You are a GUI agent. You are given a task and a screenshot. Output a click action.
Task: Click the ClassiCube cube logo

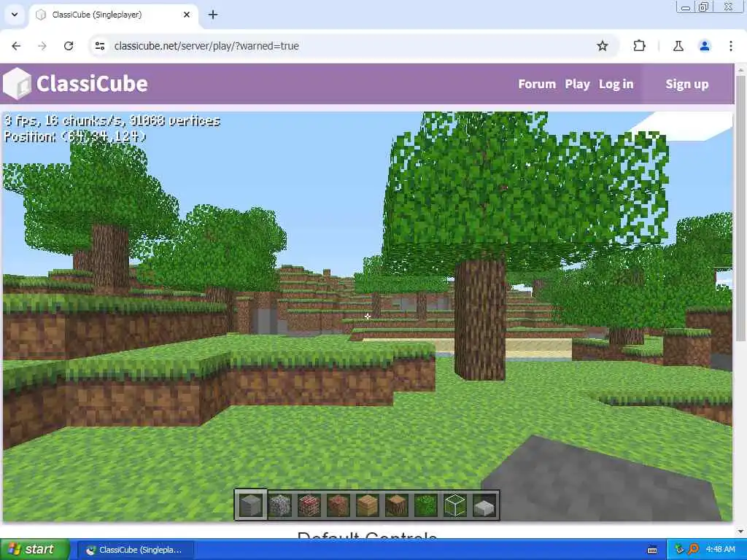(17, 84)
